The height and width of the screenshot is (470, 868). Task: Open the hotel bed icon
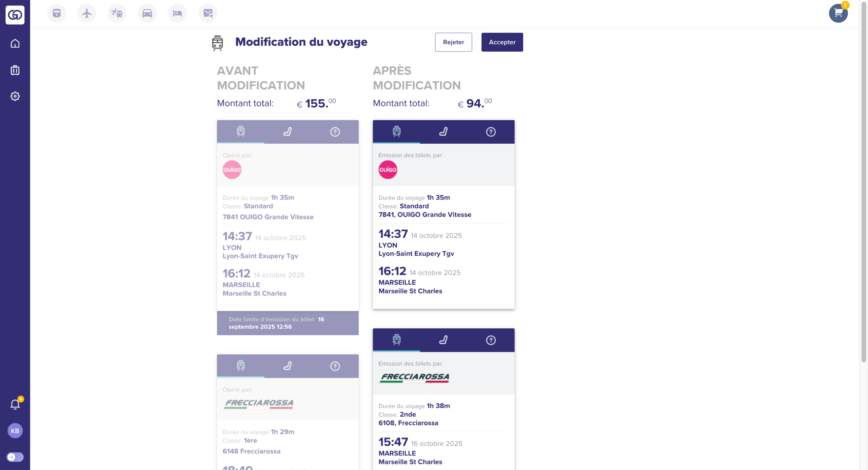(177, 13)
